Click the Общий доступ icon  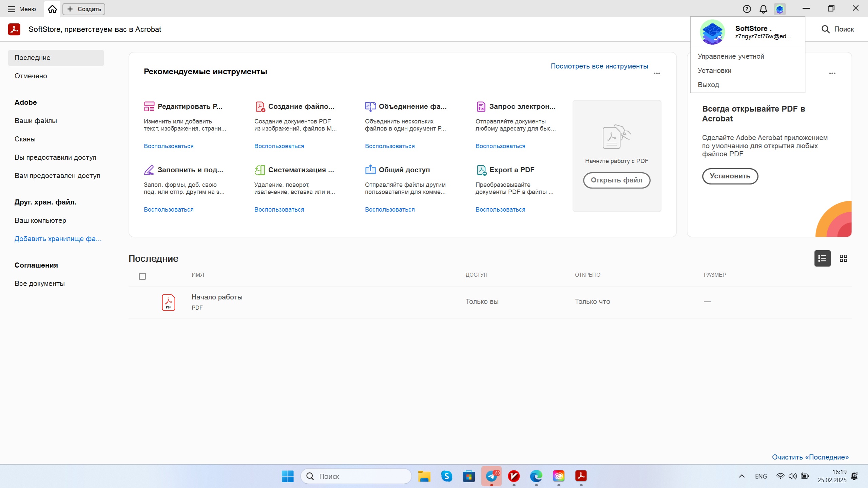(x=370, y=170)
